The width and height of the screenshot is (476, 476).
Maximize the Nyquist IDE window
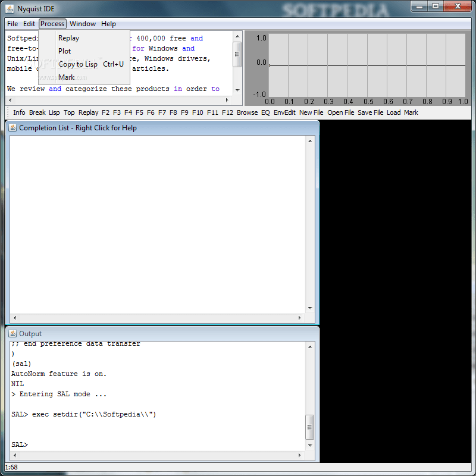click(436, 7)
